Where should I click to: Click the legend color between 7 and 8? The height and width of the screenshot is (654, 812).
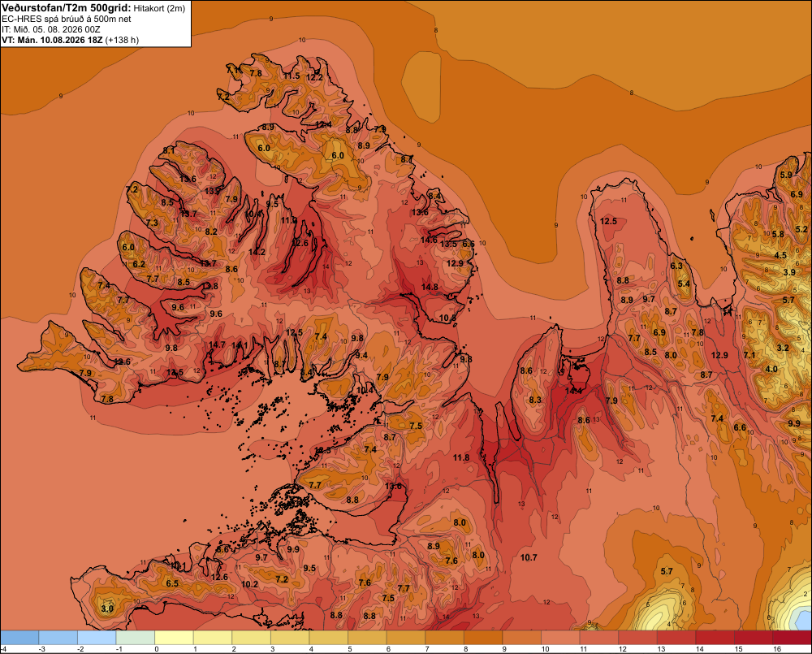(x=444, y=637)
